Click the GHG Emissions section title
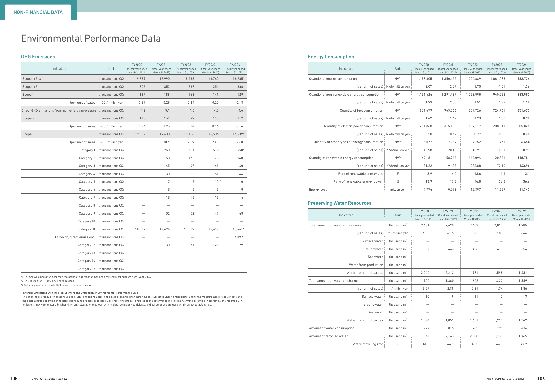The image size is (555, 392). (x=38, y=57)
